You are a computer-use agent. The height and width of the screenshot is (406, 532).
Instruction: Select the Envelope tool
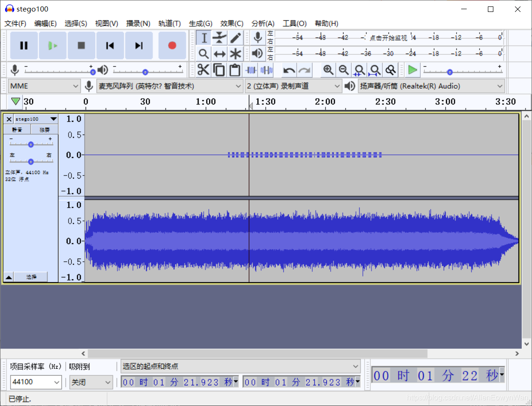(219, 38)
